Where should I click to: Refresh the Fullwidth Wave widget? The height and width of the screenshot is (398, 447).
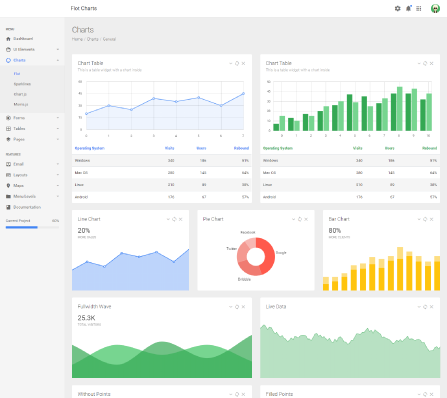(x=237, y=307)
